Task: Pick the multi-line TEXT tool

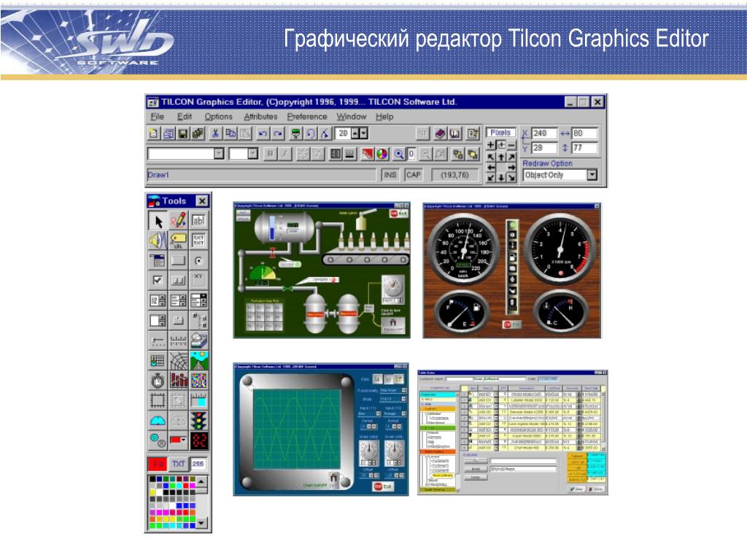Action: click(x=198, y=241)
